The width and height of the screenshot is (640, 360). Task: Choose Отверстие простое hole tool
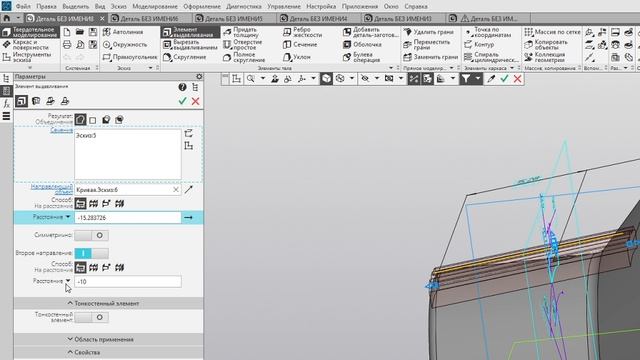pos(243,45)
